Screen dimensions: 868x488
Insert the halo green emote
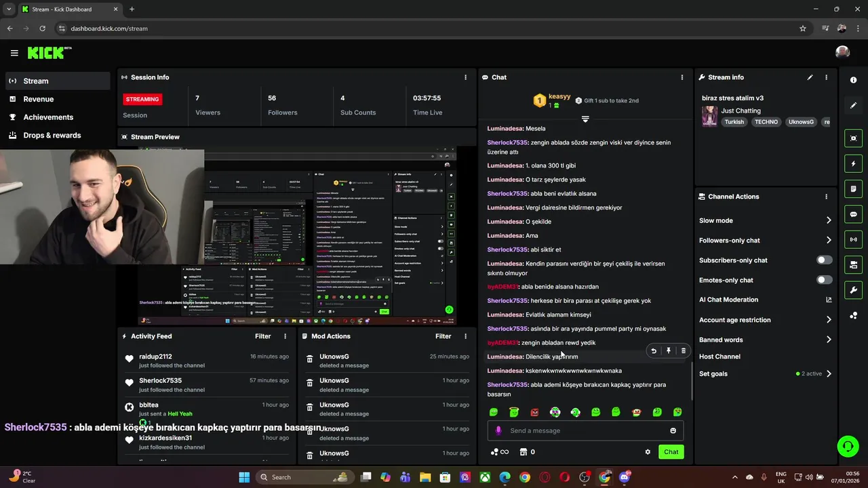tap(514, 412)
